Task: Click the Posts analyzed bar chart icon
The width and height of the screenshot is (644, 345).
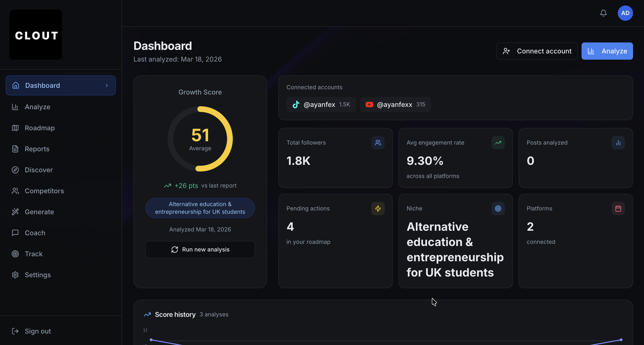Action: pyautogui.click(x=618, y=143)
